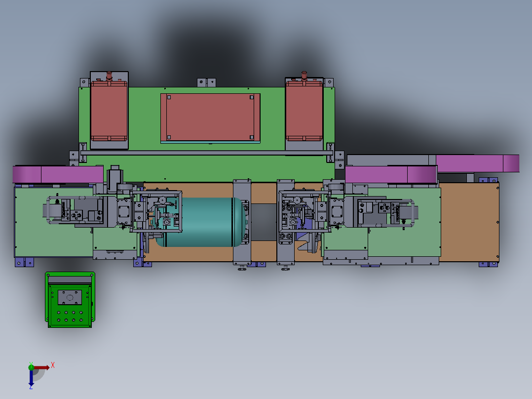Screen dimensions: 532x399
Task: Select the left red canister on the green frame
Action: (x=109, y=111)
